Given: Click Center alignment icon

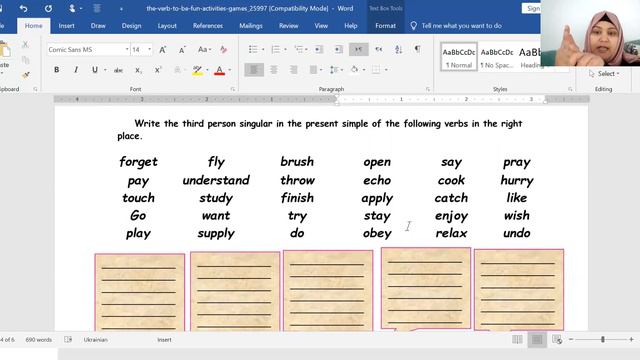Looking at the screenshot, I should point(274,70).
